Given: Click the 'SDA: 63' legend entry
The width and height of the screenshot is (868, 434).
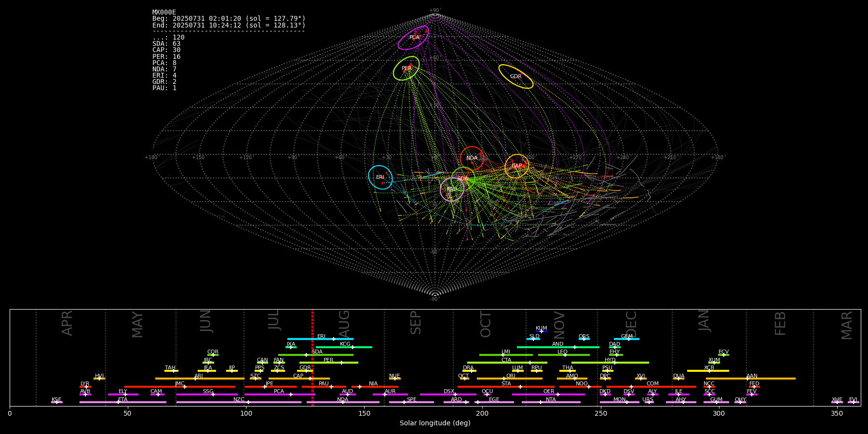Looking at the screenshot, I should [x=166, y=43].
